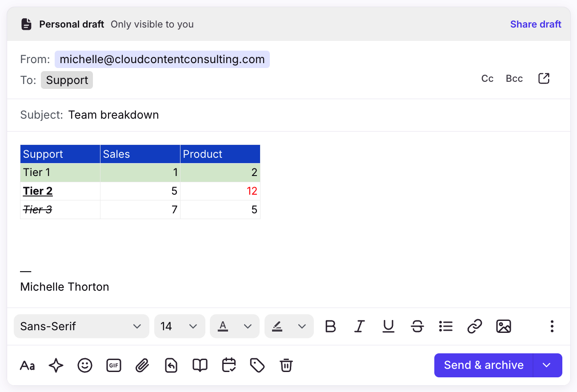This screenshot has width=577, height=392.
Task: Open the AI sparkle assistant icon
Action: point(56,365)
